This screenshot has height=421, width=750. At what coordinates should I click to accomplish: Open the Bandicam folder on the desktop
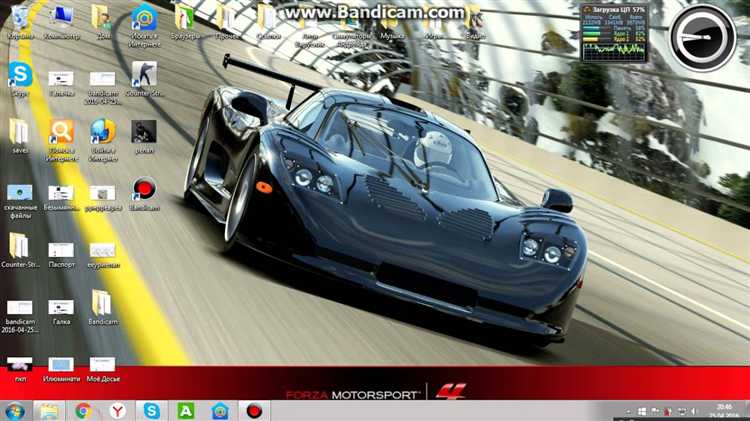103,306
